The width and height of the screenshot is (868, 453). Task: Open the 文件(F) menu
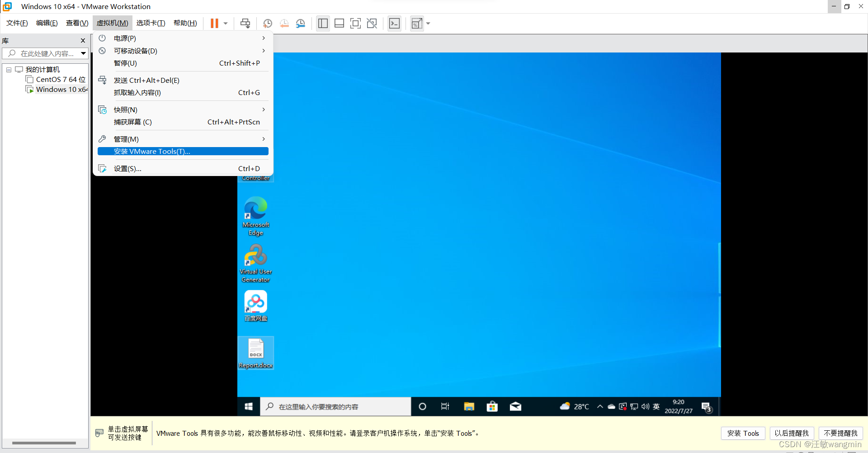(x=17, y=23)
